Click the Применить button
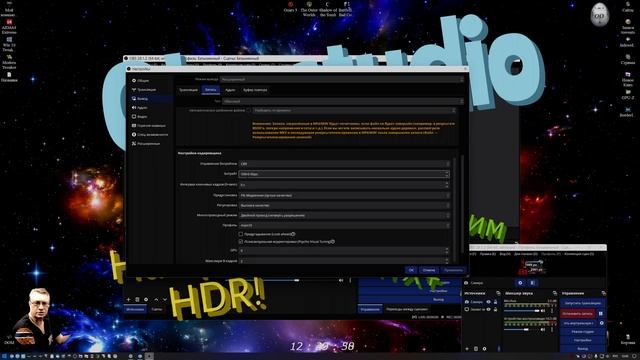Viewport: 640px width, 360px height. pos(453,270)
